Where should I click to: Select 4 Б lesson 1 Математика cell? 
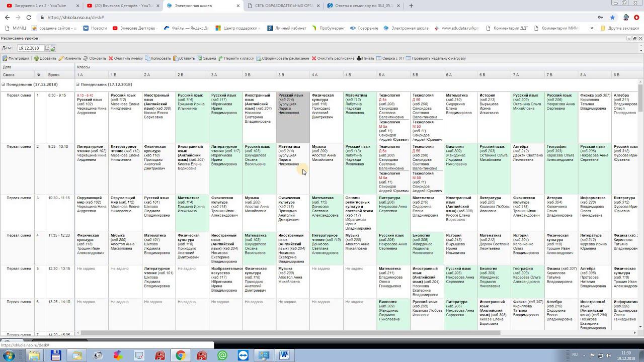tap(360, 117)
